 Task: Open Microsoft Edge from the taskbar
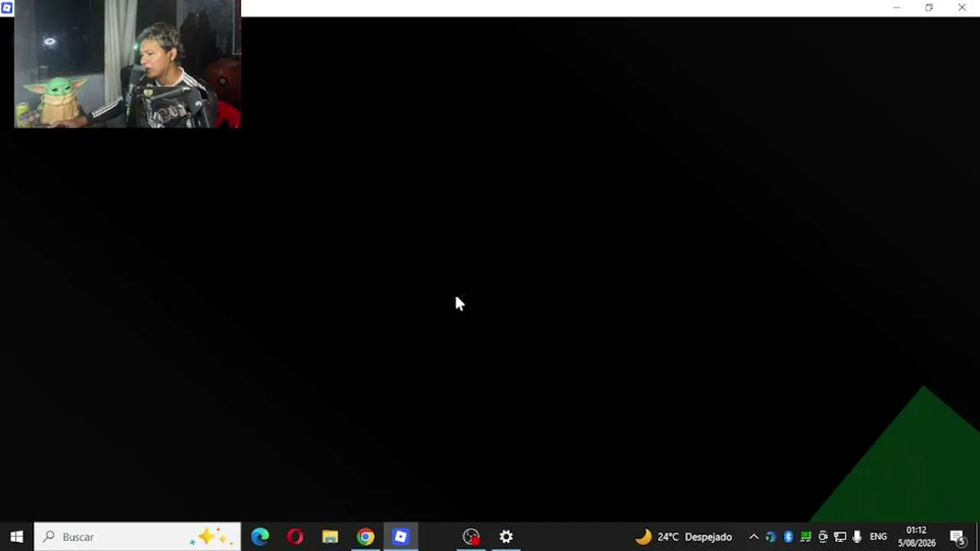point(260,536)
